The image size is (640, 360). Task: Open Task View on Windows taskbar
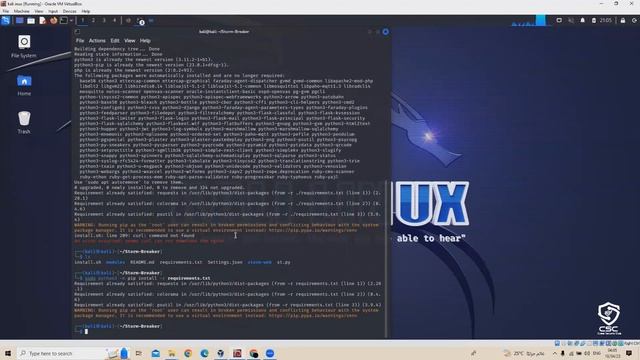(x=139, y=353)
